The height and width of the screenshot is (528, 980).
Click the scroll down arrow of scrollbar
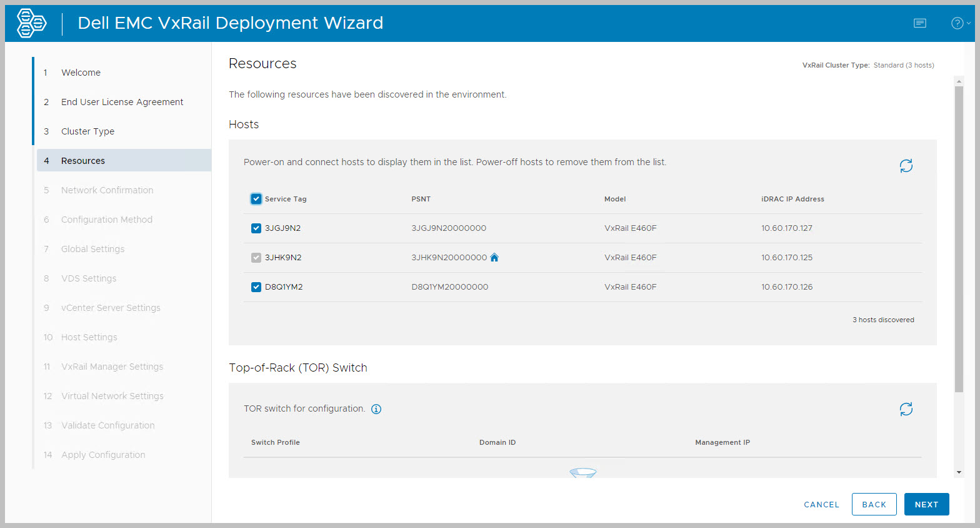click(x=959, y=472)
